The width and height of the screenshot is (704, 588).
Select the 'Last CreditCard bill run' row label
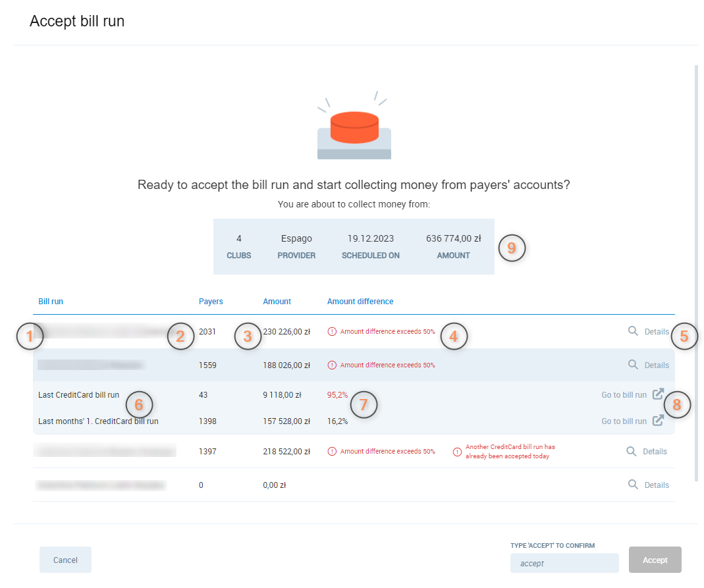tap(78, 395)
